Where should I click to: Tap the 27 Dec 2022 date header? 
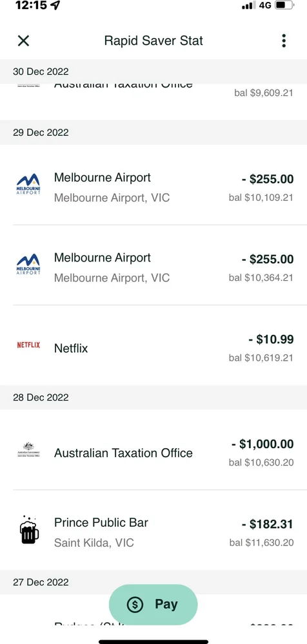153,582
